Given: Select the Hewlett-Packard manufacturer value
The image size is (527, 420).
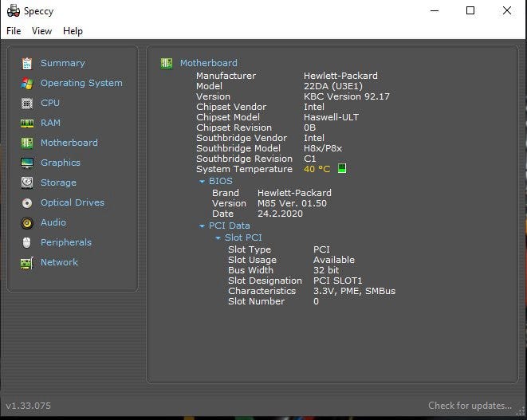Looking at the screenshot, I should click(340, 76).
